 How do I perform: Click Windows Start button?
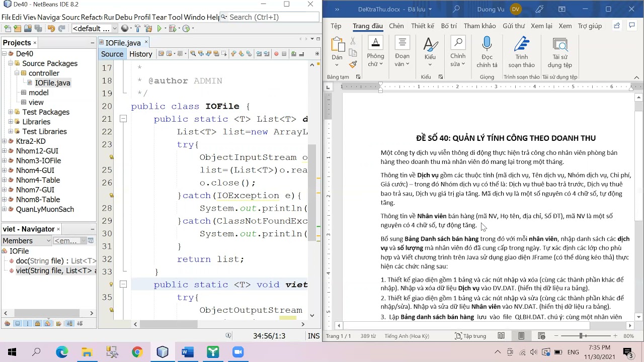coord(12,352)
